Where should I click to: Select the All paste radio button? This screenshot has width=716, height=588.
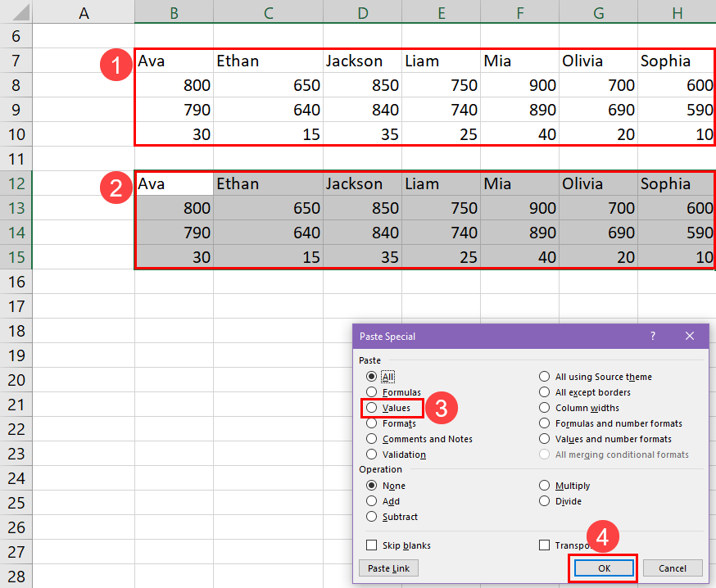372,377
